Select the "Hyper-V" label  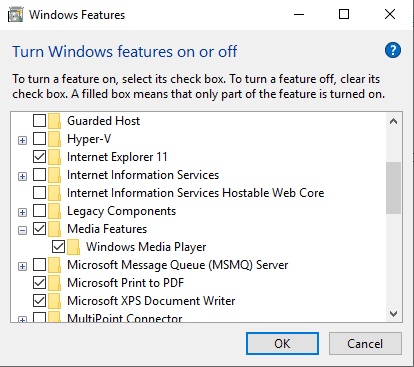(89, 139)
